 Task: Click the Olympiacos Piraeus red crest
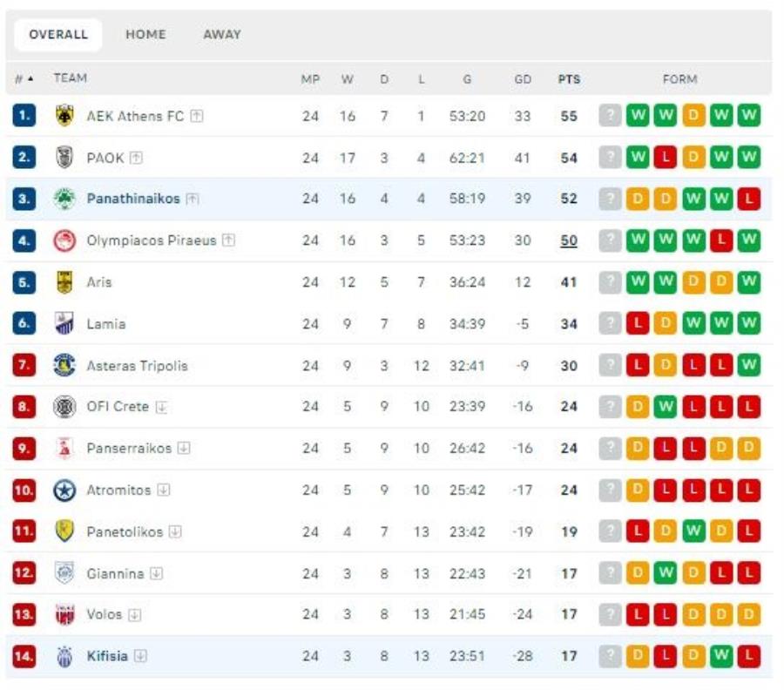(64, 240)
